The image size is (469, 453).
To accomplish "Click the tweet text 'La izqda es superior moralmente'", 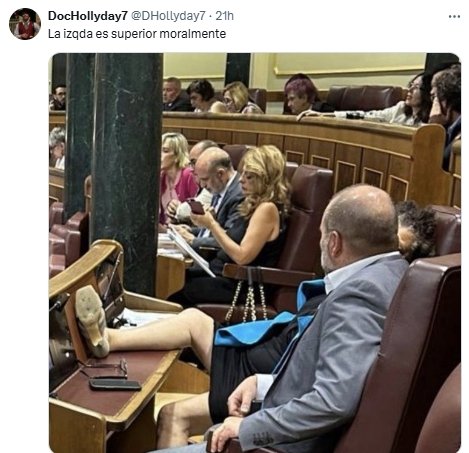I will [137, 34].
